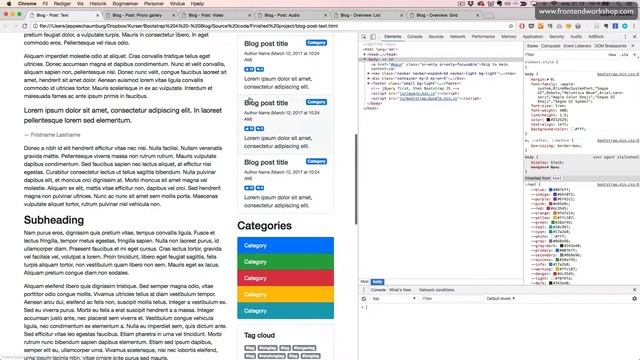Image resolution: width=640 pixels, height=360 pixels.
Task: Toggle the device toolbar icon
Action: tap(373, 37)
